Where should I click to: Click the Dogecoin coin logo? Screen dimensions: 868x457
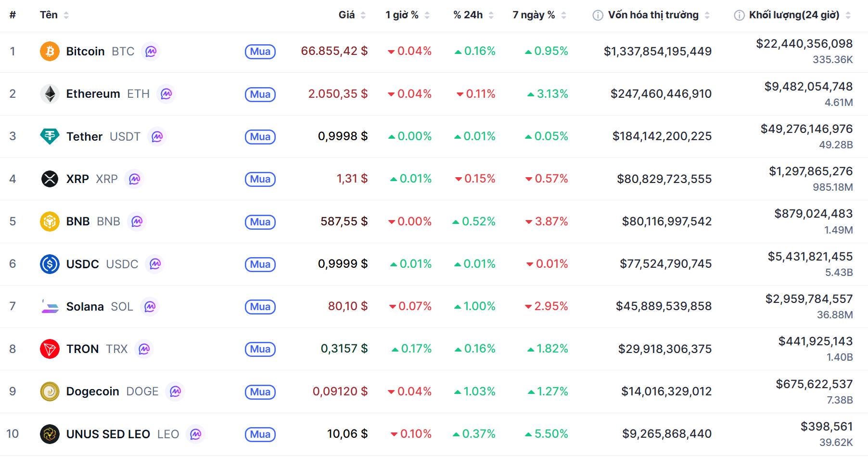[x=50, y=392]
